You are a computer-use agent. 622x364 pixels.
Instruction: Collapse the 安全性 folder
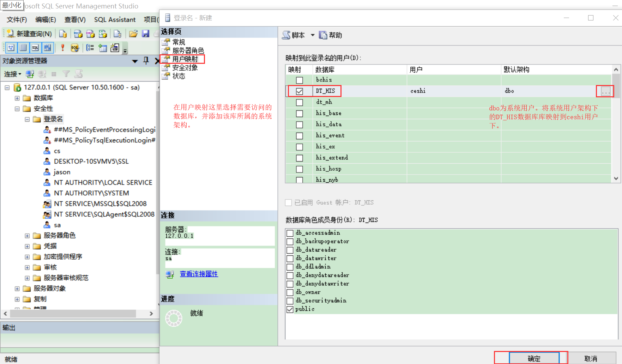click(17, 109)
